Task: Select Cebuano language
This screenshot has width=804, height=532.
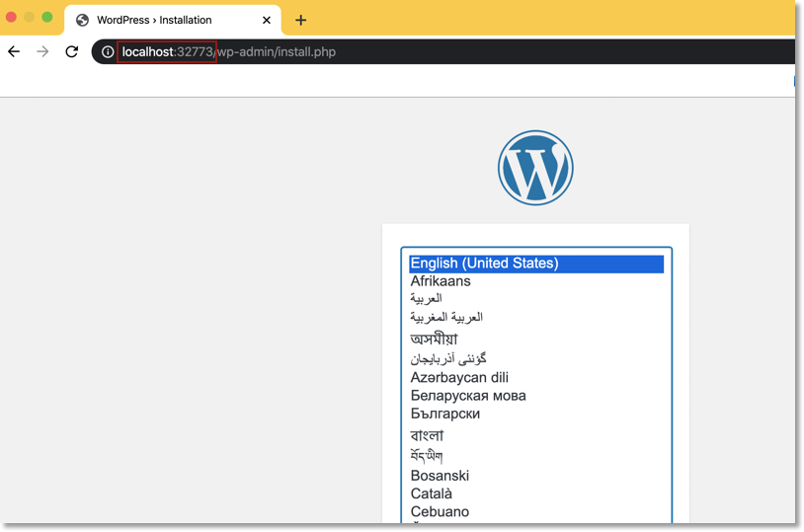Action: pyautogui.click(x=536, y=511)
